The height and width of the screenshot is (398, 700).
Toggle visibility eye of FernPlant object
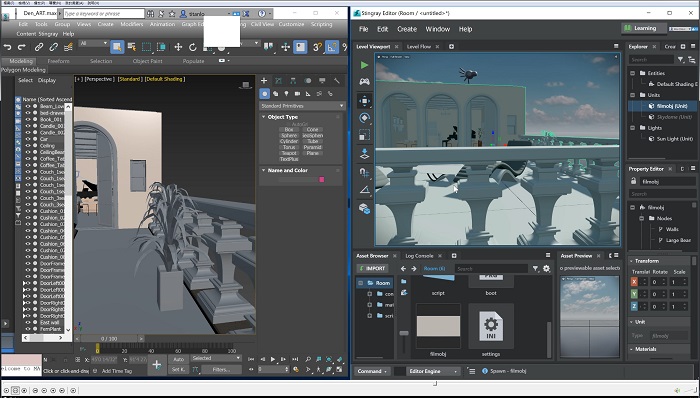coord(28,329)
